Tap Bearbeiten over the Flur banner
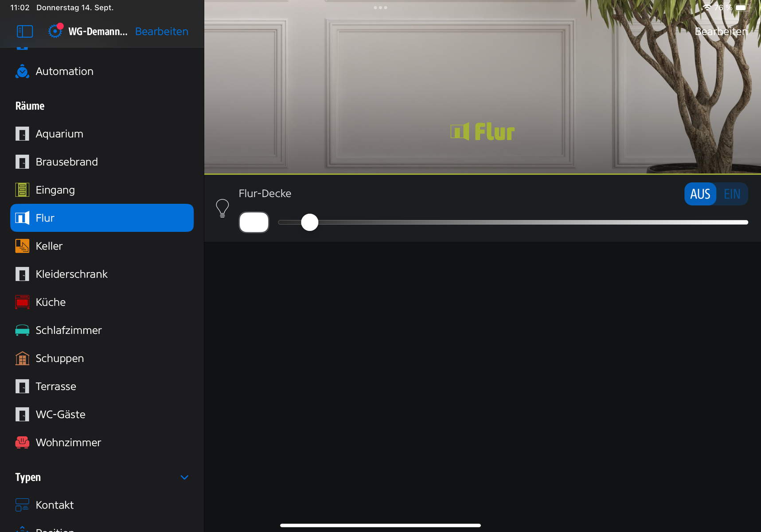Screen dimensions: 761x532 click(721, 31)
